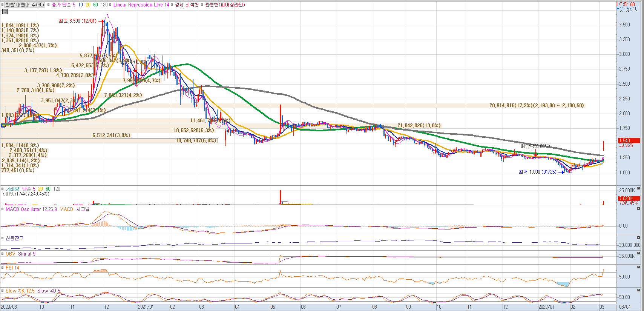Click the 1,844,189(1.1%) volume profile label
This screenshot has width=644, height=311.
coord(20,25)
